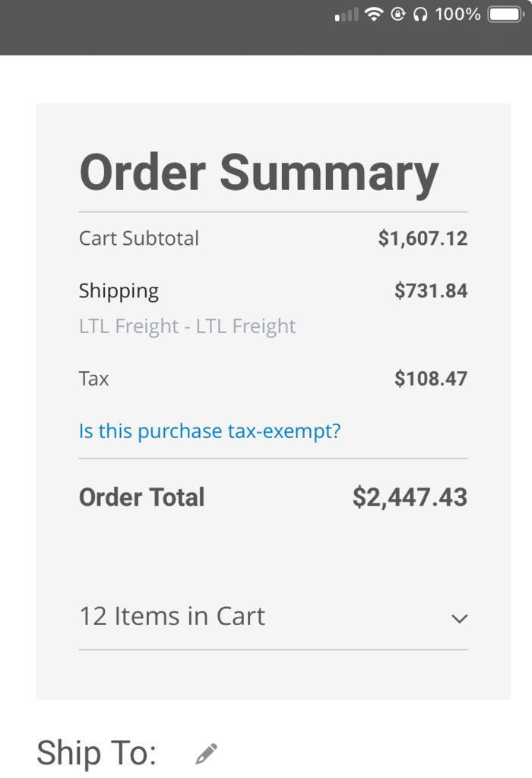Click the Order Total label

coord(142,497)
